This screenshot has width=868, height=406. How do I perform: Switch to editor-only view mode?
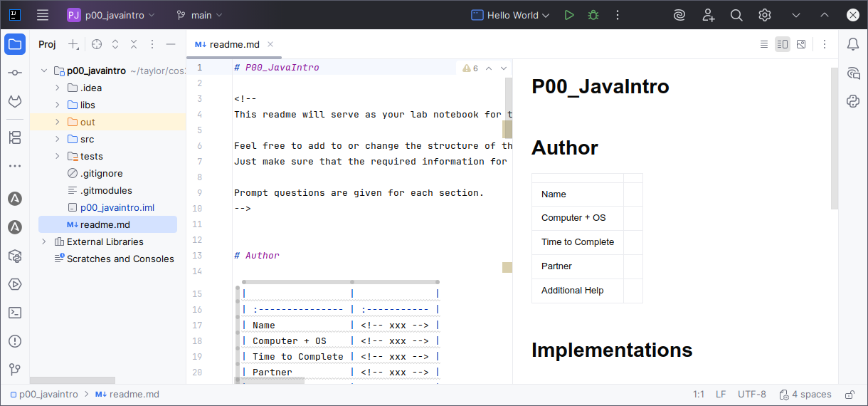[x=763, y=44]
